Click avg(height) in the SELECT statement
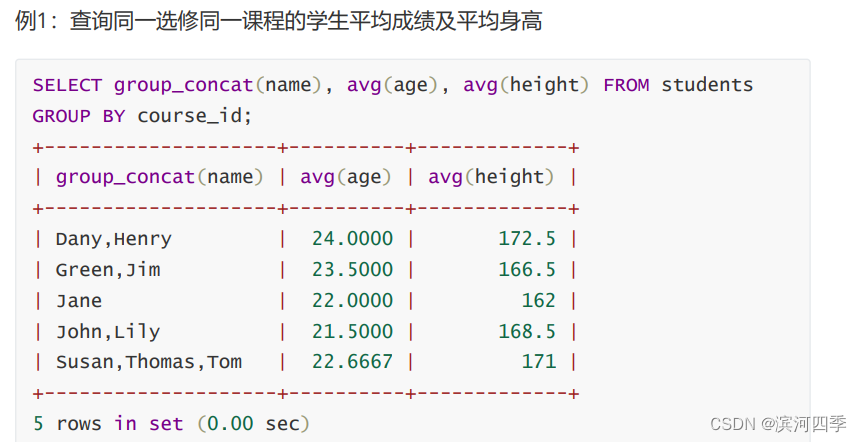Screen dimensions: 862x442 [526, 86]
